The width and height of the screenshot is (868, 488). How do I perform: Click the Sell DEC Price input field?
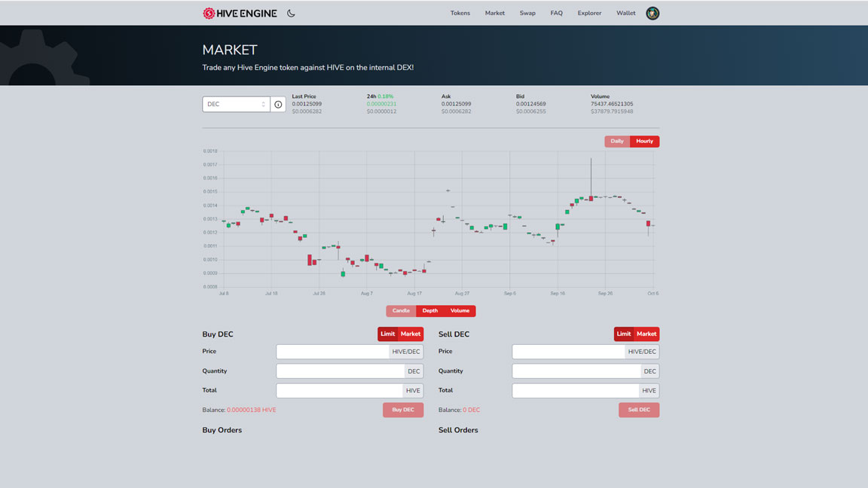[569, 352]
